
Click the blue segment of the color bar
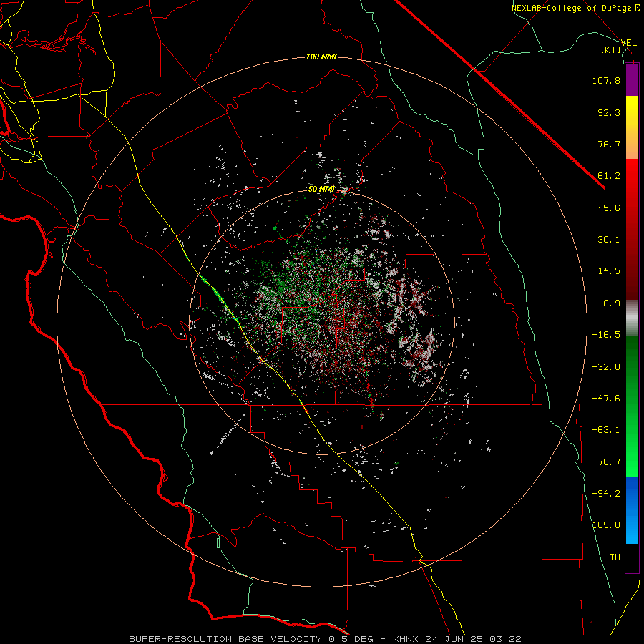click(632, 510)
